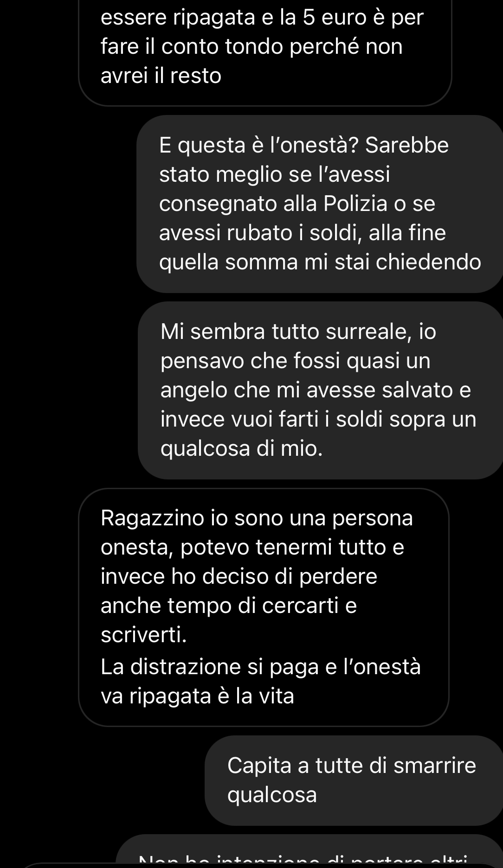Click the line 'invece vuoi farti i soldi sopra un'
This screenshot has height=868, width=503.
point(318,419)
